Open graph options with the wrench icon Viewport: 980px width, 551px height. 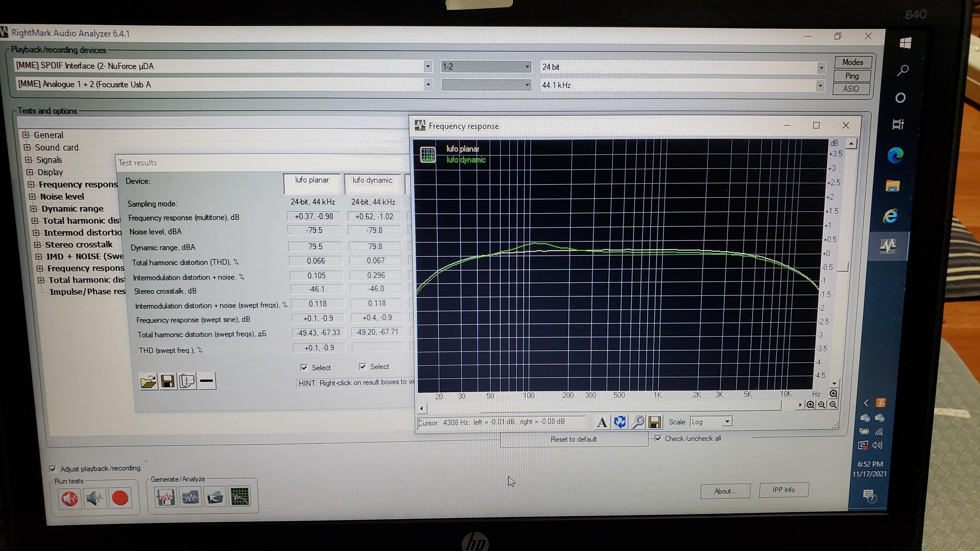point(637,422)
